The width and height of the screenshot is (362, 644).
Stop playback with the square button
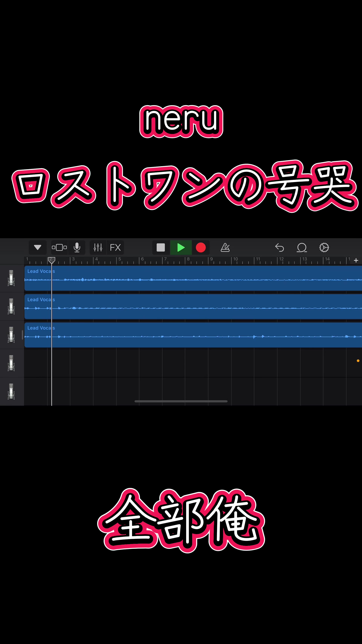point(161,247)
